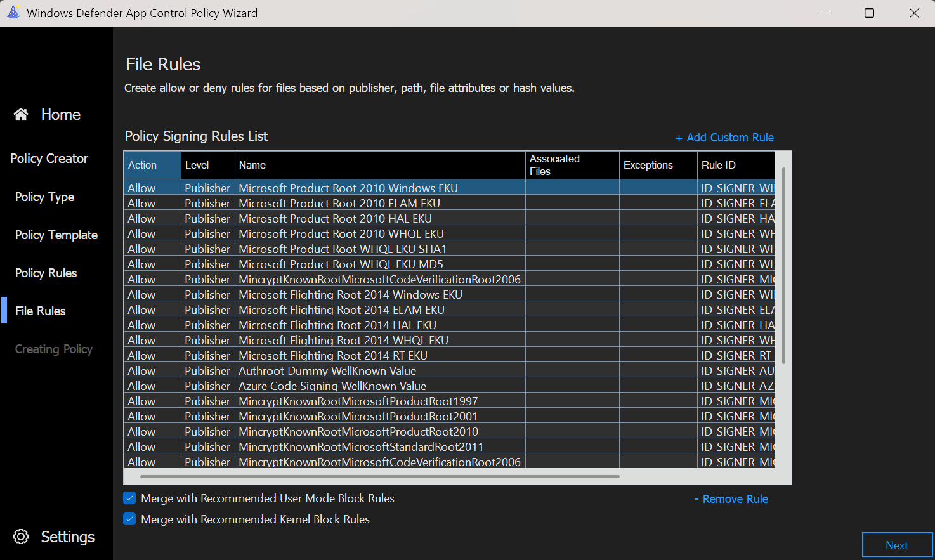Click the Rule ID column header
935x560 pixels.
click(x=736, y=165)
